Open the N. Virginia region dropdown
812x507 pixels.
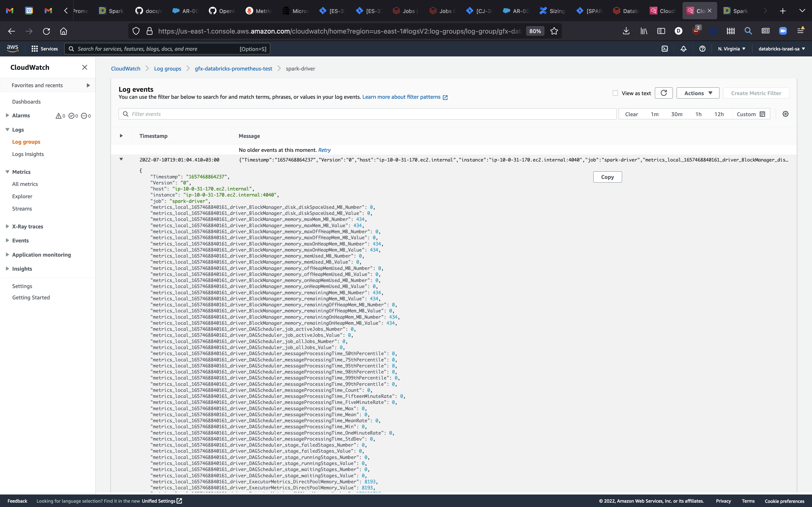pos(732,49)
